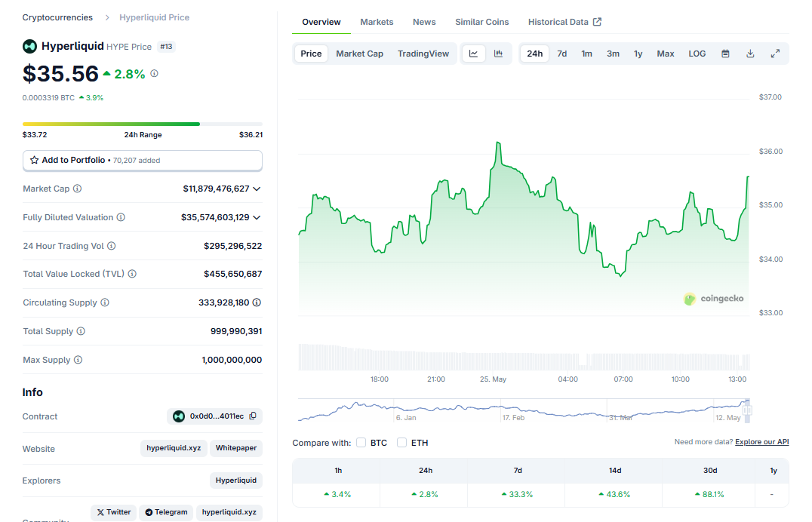Show Circulating Supply label info icon
The image size is (812, 522).
pos(105,302)
